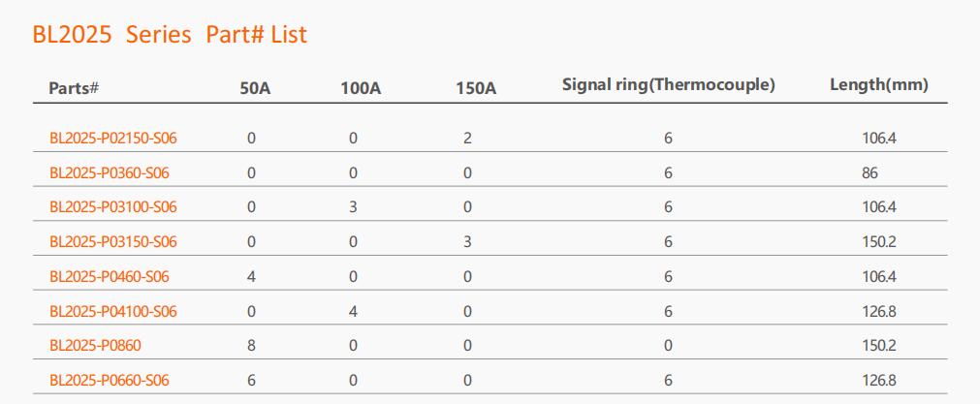Open the BL2025-P0660-S06 part link
Viewport: 980px width, 404px height.
pyautogui.click(x=110, y=380)
